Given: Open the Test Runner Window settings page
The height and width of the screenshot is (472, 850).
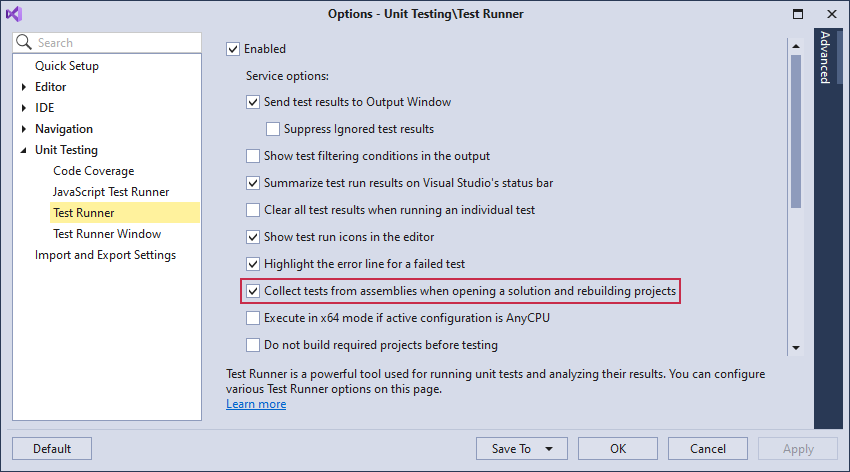Looking at the screenshot, I should (x=107, y=234).
